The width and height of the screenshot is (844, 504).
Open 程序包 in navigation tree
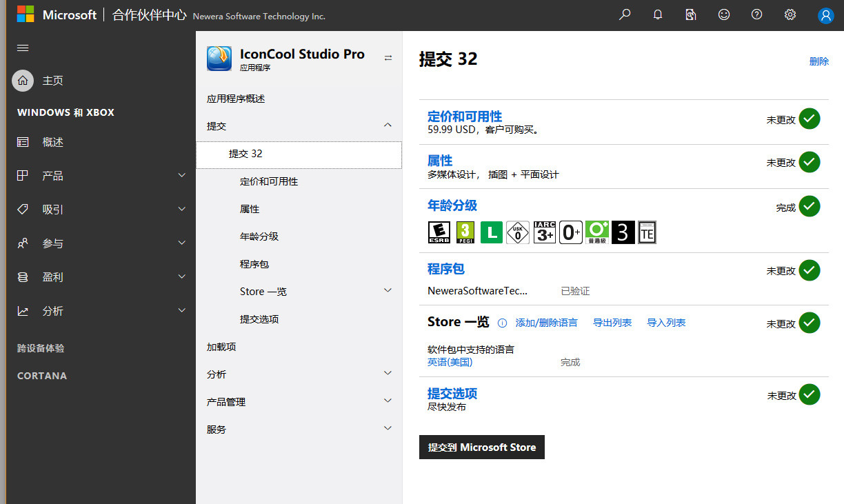pos(254,264)
